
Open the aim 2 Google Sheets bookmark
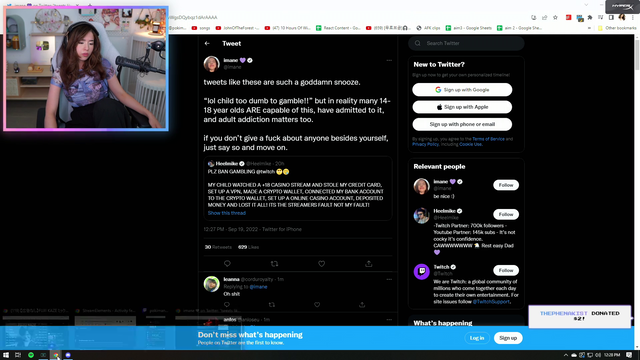(519, 28)
